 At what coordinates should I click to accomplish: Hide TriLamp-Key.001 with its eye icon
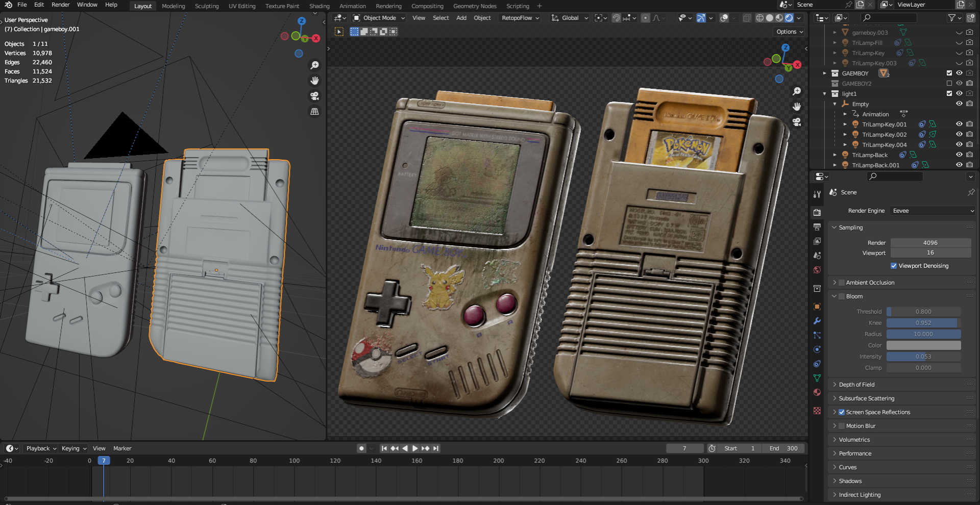pyautogui.click(x=959, y=124)
